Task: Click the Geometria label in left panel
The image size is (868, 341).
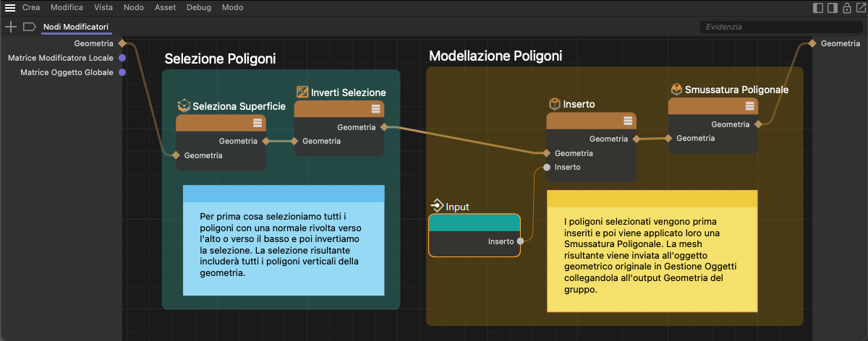Action: tap(94, 44)
